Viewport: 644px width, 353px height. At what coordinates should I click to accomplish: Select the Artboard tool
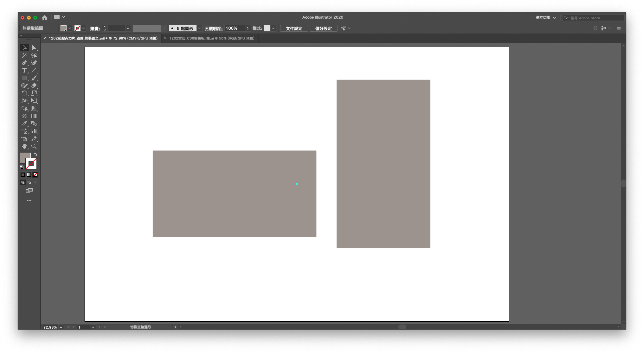click(x=24, y=139)
